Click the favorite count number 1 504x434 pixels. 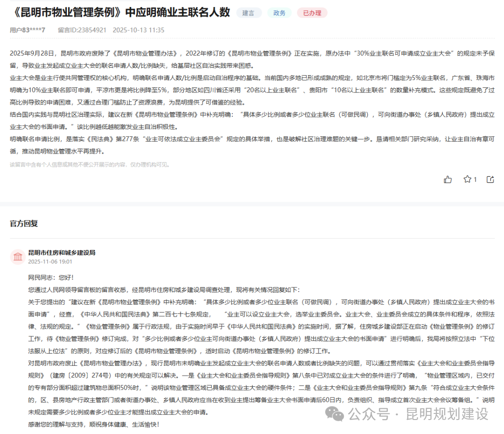[x=475, y=179]
